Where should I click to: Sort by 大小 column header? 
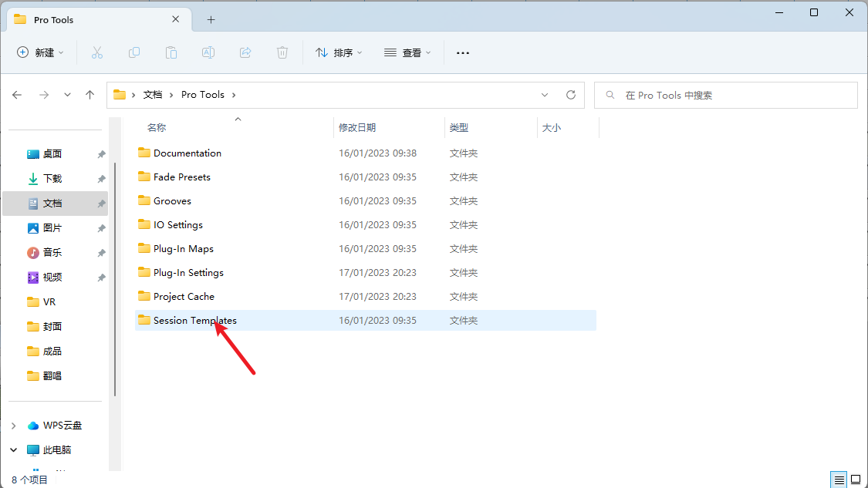[552, 128]
